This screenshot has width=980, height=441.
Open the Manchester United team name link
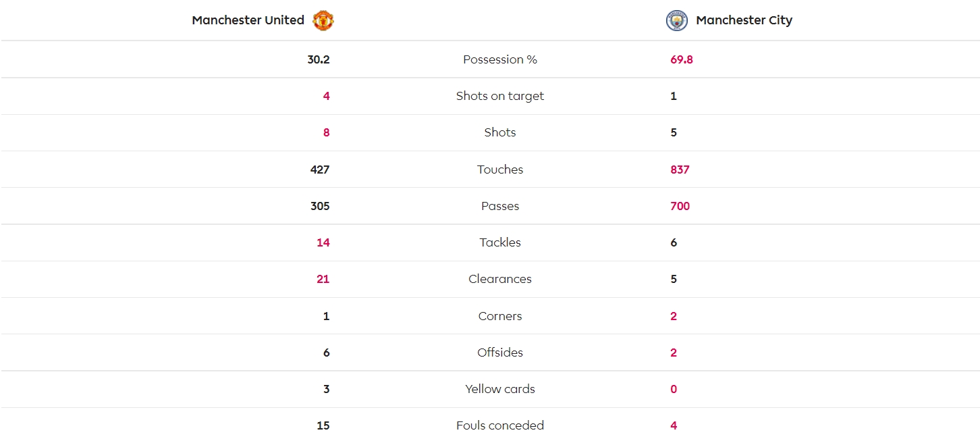[248, 20]
